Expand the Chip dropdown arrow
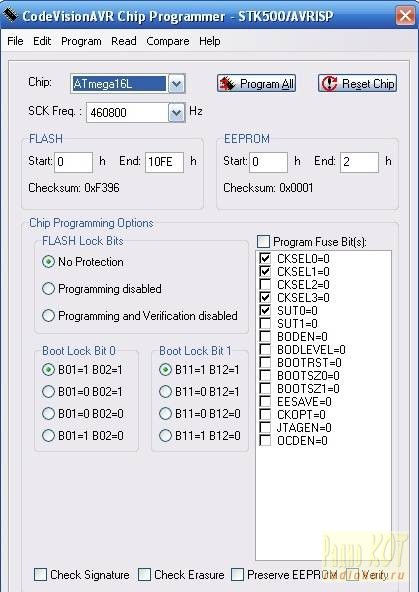419x592 pixels. point(176,84)
